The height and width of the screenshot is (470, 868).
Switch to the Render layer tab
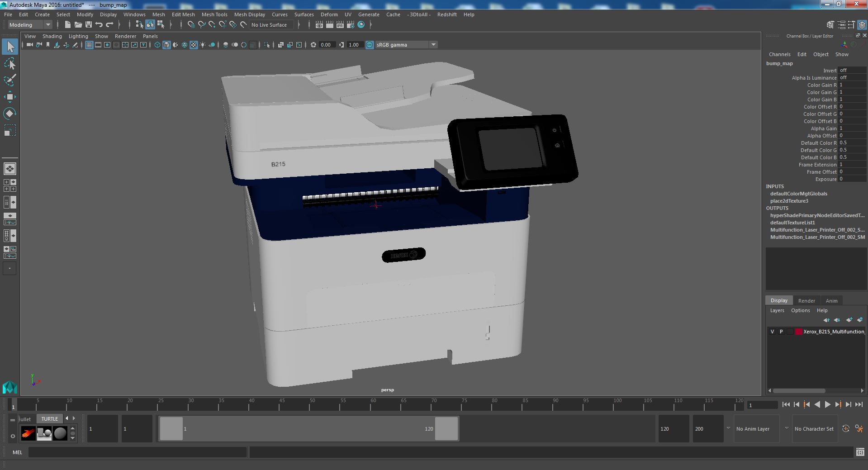pos(806,301)
